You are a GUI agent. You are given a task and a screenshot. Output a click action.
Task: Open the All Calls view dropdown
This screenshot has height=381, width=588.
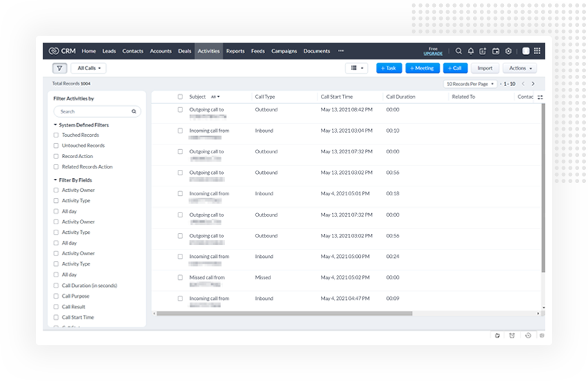coord(89,68)
